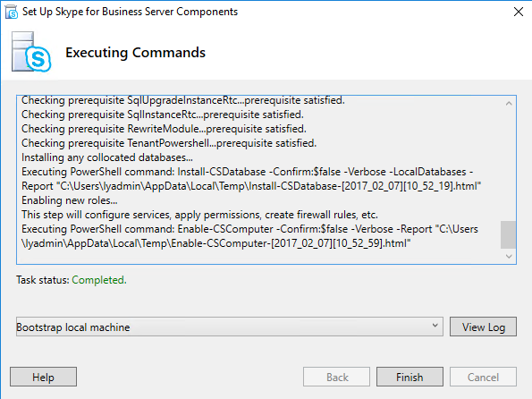This screenshot has width=532, height=399.
Task: Open the View Log button
Action: coord(483,327)
